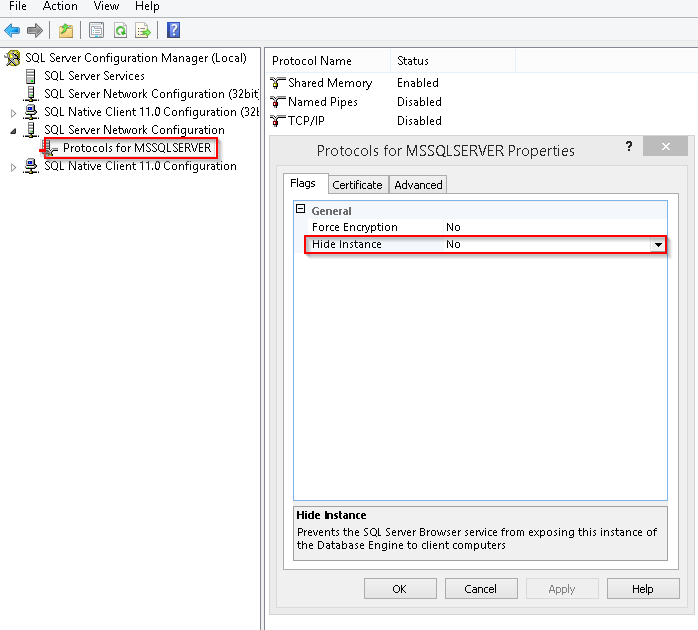Click the Cancel button
The height and width of the screenshot is (630, 698).
[481, 589]
